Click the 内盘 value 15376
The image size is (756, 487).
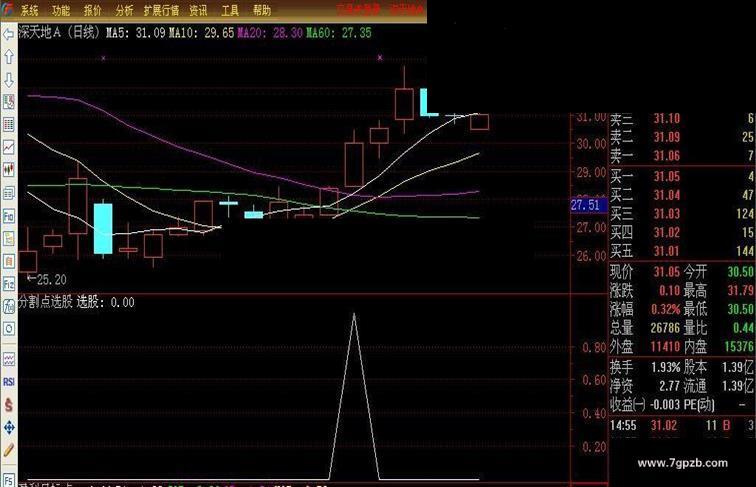(x=740, y=347)
